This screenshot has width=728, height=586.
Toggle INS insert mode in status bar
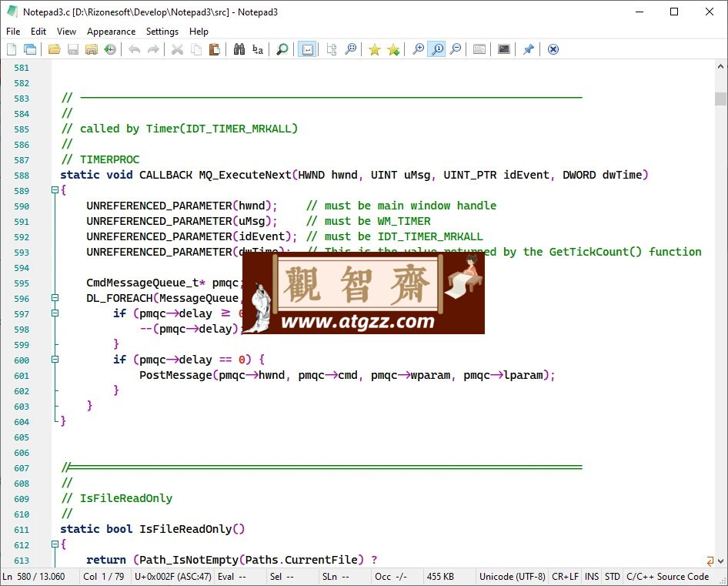coord(592,577)
